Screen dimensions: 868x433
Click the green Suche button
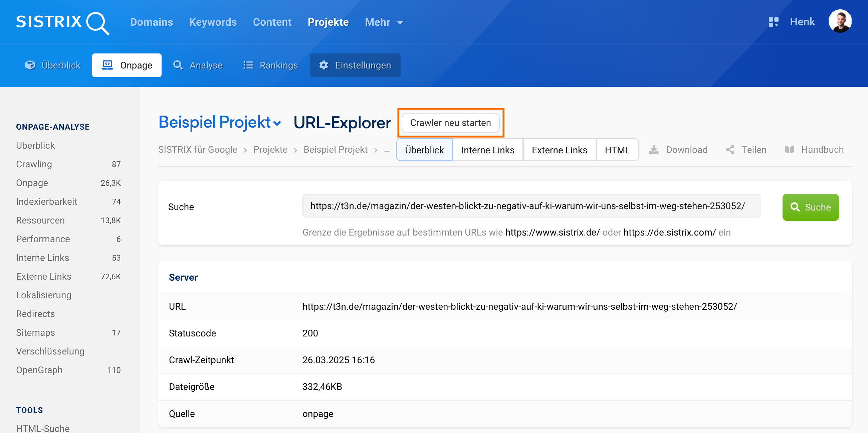[x=810, y=207]
